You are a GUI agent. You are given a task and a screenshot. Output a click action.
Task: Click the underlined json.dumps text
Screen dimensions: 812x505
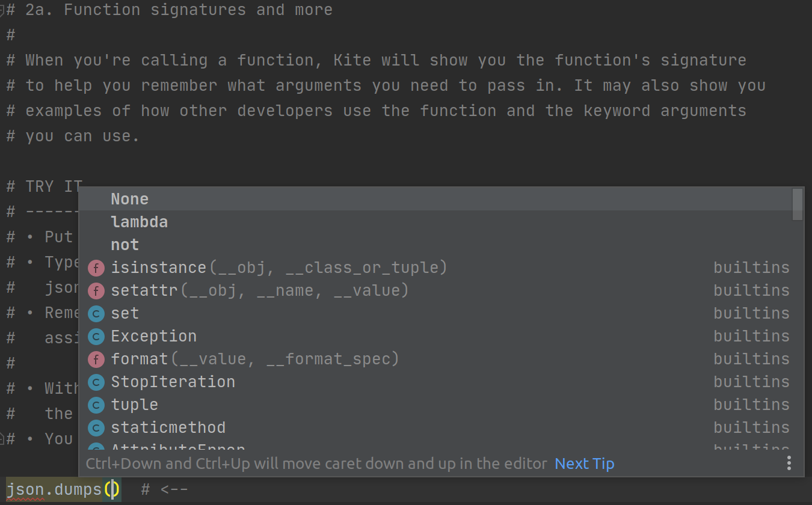(54, 489)
